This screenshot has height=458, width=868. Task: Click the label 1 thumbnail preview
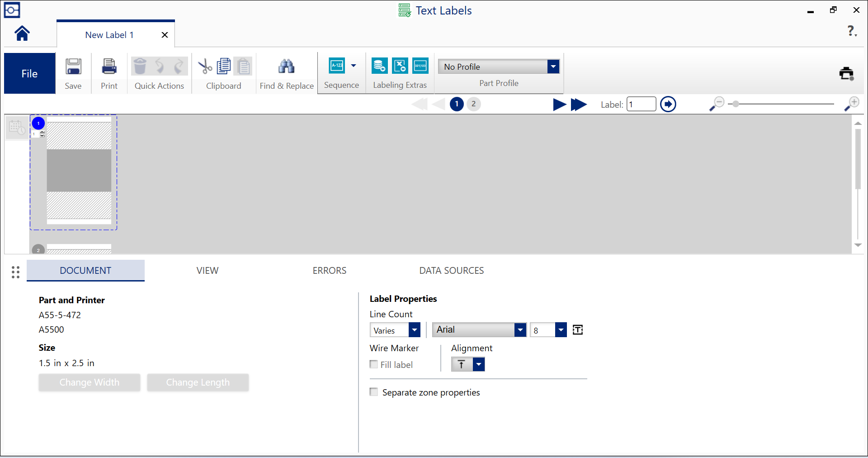click(x=79, y=171)
